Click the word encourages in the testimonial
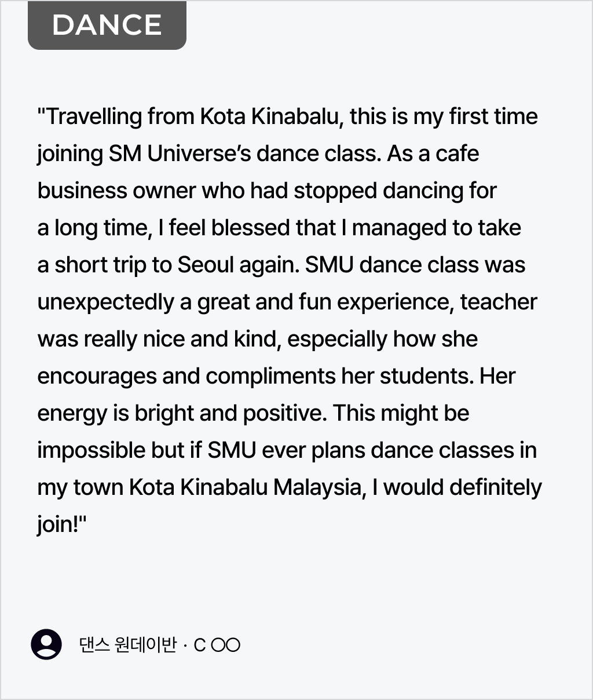 (x=97, y=377)
